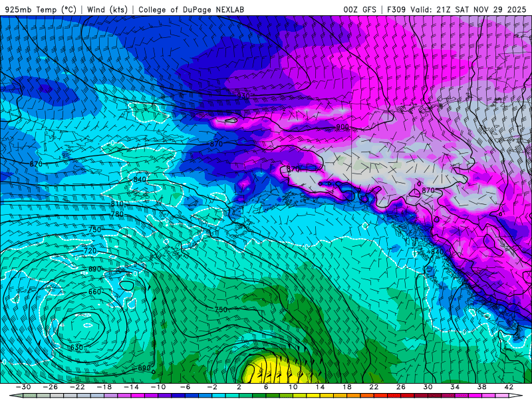
Task: Click the 720 height contour label
Action: pos(90,251)
